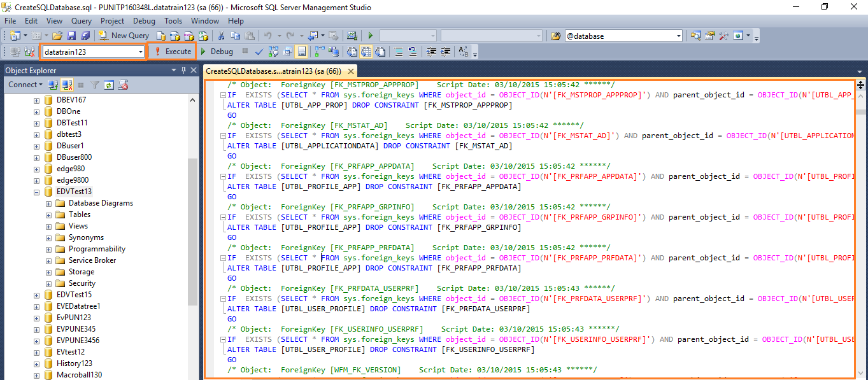Collapse the EDVTest13 database node
This screenshot has height=380, width=868.
point(36,192)
